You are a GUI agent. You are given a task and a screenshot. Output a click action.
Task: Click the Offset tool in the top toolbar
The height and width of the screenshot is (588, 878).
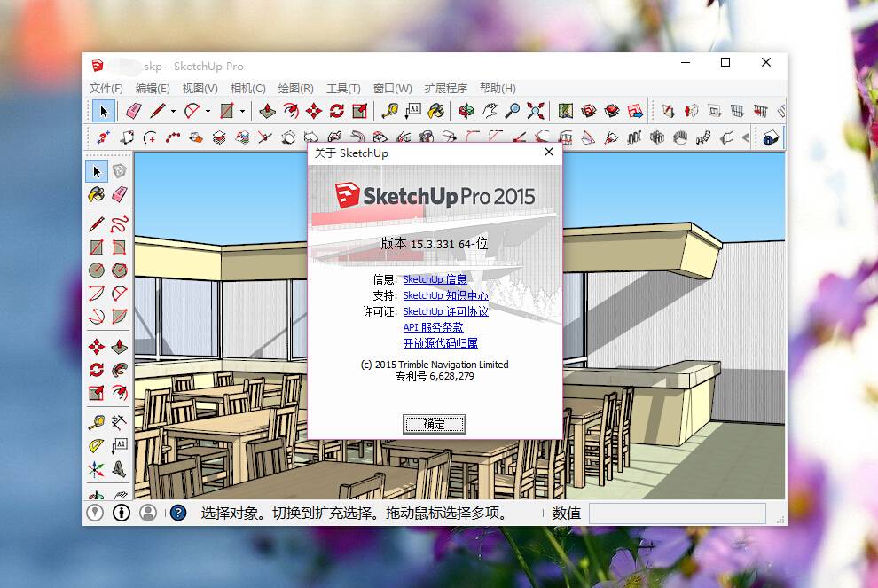291,111
